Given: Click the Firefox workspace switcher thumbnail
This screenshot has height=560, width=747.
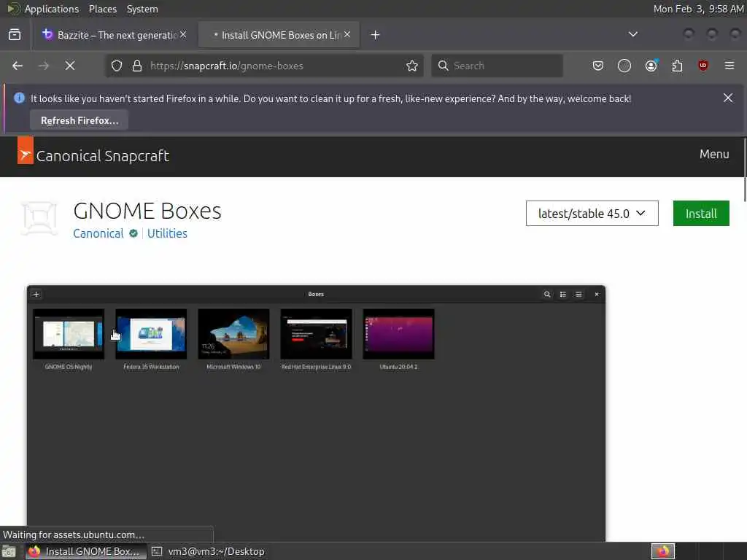Looking at the screenshot, I should click(x=663, y=551).
